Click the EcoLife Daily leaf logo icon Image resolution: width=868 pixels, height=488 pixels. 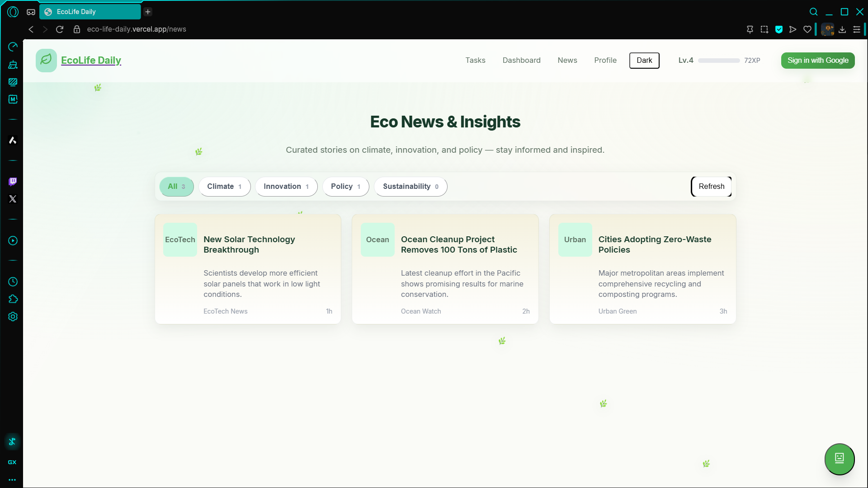coord(46,60)
